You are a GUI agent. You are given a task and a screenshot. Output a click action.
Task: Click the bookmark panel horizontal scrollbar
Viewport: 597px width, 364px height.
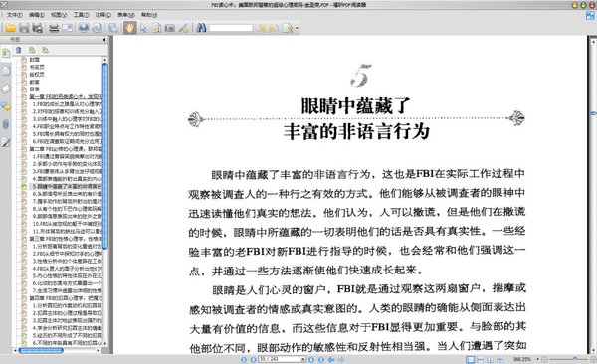41,350
